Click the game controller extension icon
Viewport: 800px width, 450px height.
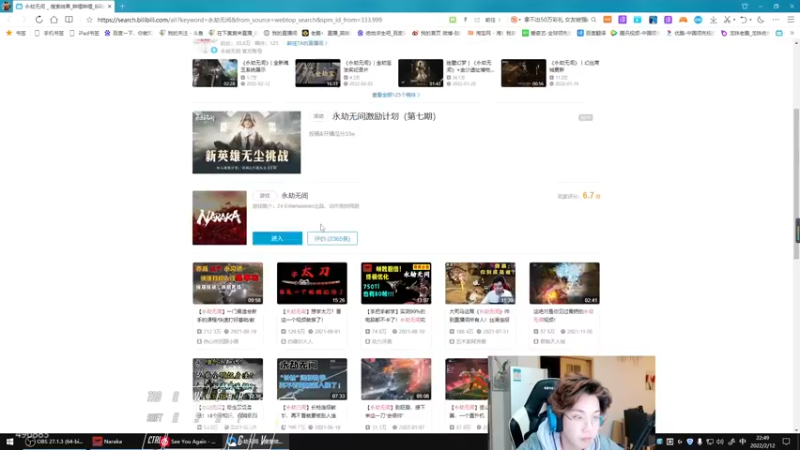pyautogui.click(x=683, y=20)
